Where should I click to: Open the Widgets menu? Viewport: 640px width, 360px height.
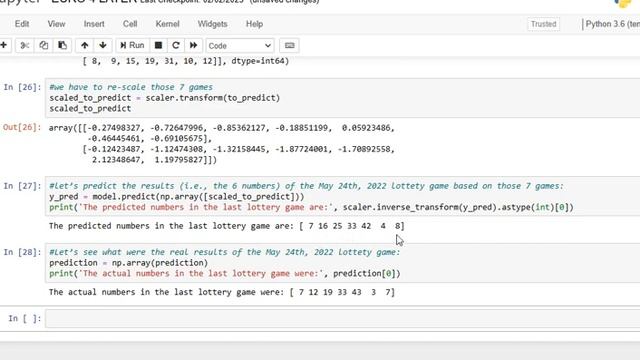coord(212,24)
